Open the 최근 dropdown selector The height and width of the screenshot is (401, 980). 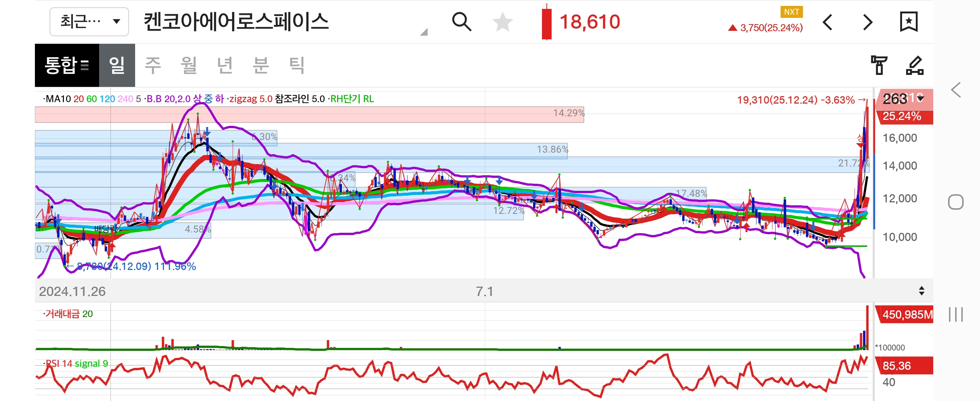pyautogui.click(x=89, y=22)
